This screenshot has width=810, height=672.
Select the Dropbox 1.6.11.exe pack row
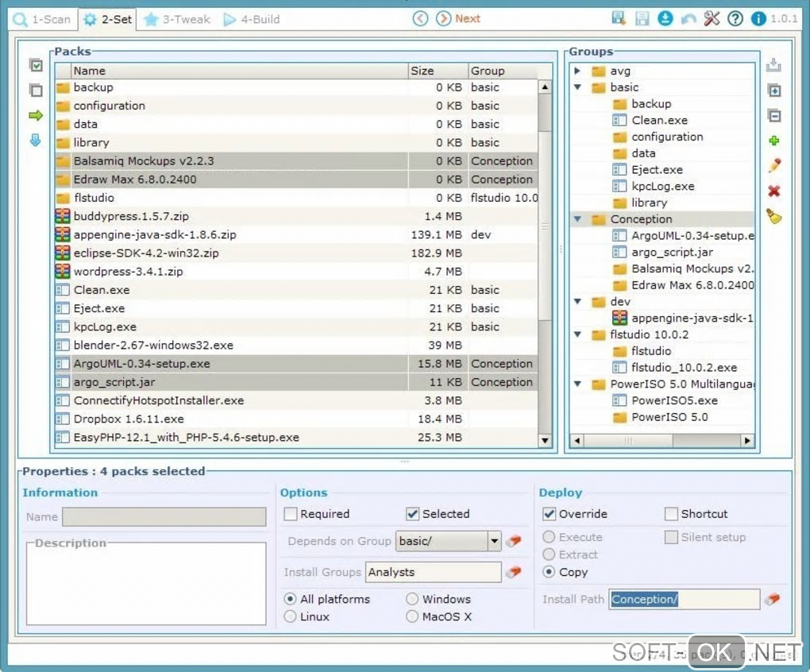click(296, 419)
